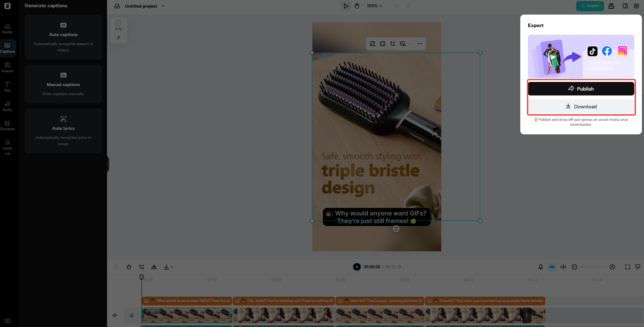Expand the replace options chevron above the canvas
This screenshot has width=644, height=327.
click(x=409, y=44)
